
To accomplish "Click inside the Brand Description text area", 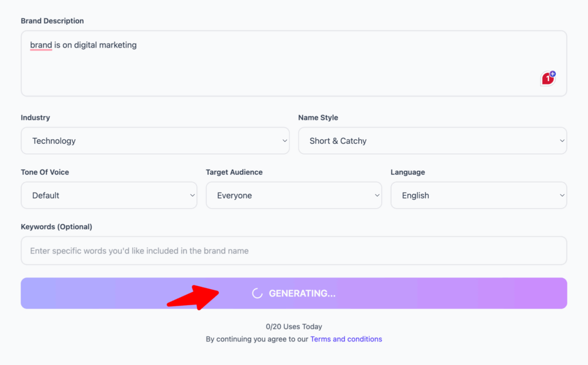I will click(293, 69).
